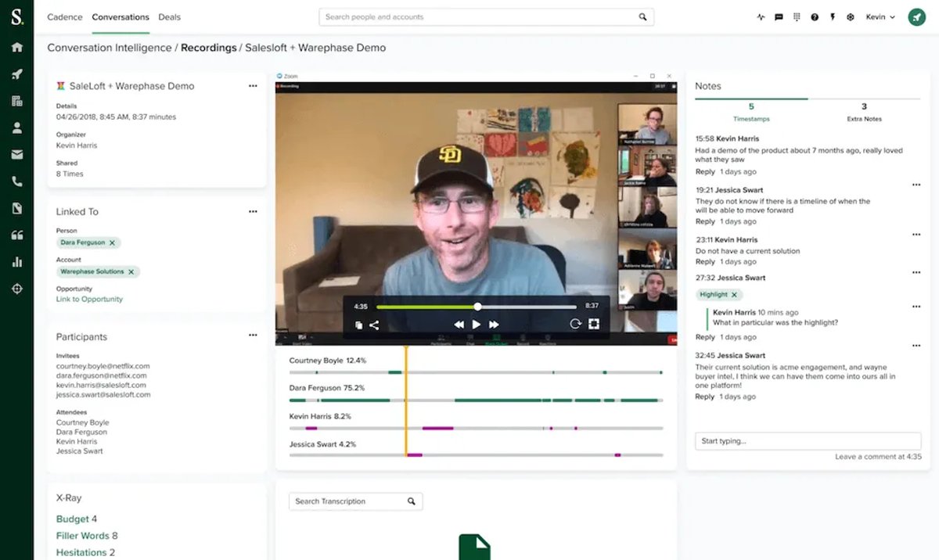The image size is (939, 560).
Task: Fast forward the recording
Action: pyautogui.click(x=494, y=325)
